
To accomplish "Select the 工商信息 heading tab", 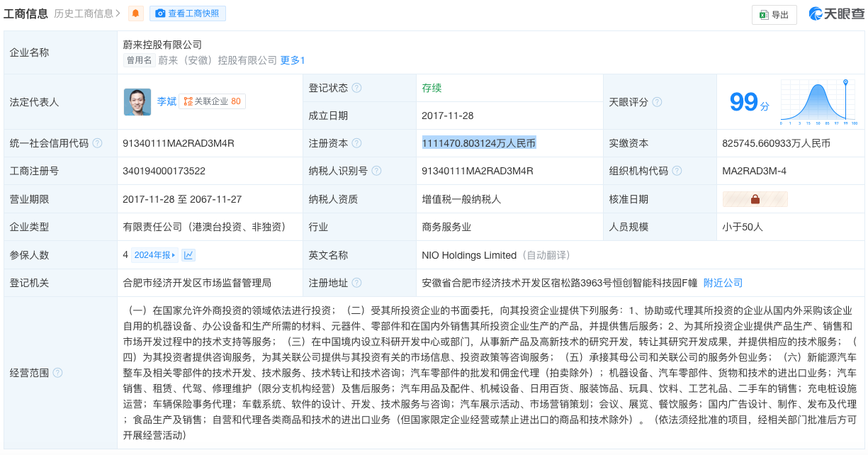I will [x=26, y=13].
